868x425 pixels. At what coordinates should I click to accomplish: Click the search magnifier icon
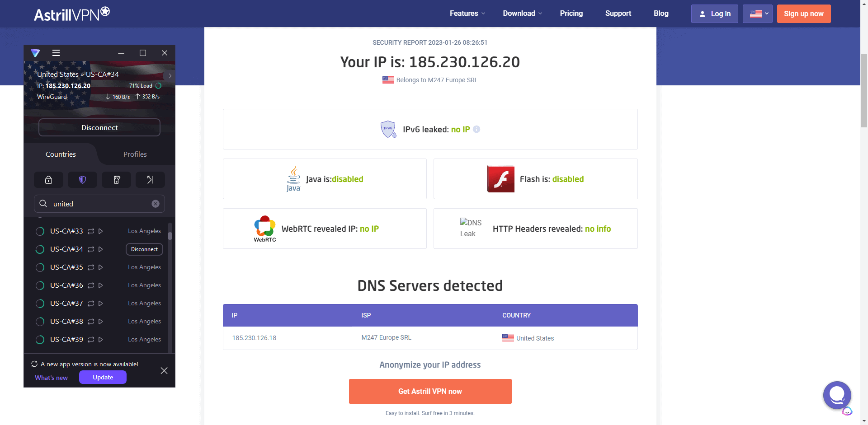pos(43,204)
